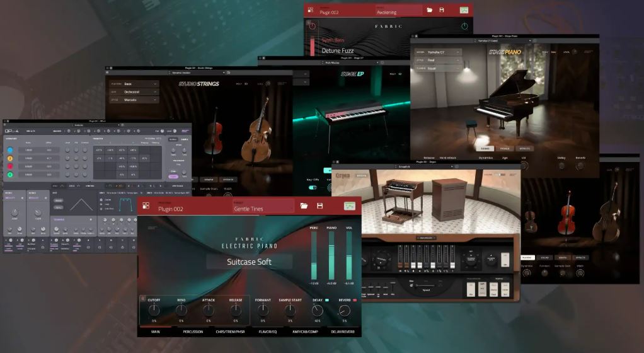Click the green display icon in Awakening Fabric window
644x353 pixels.
coord(464,10)
